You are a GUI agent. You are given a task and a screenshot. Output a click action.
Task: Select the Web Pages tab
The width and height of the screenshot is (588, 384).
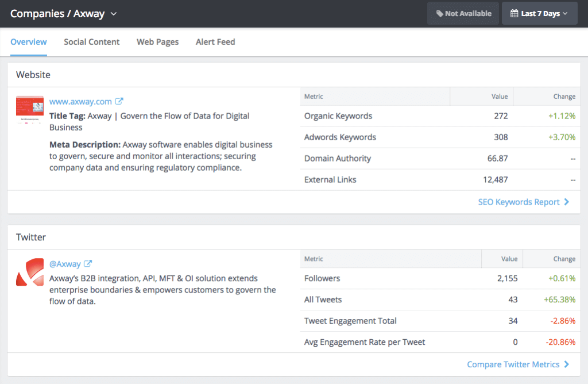point(157,42)
